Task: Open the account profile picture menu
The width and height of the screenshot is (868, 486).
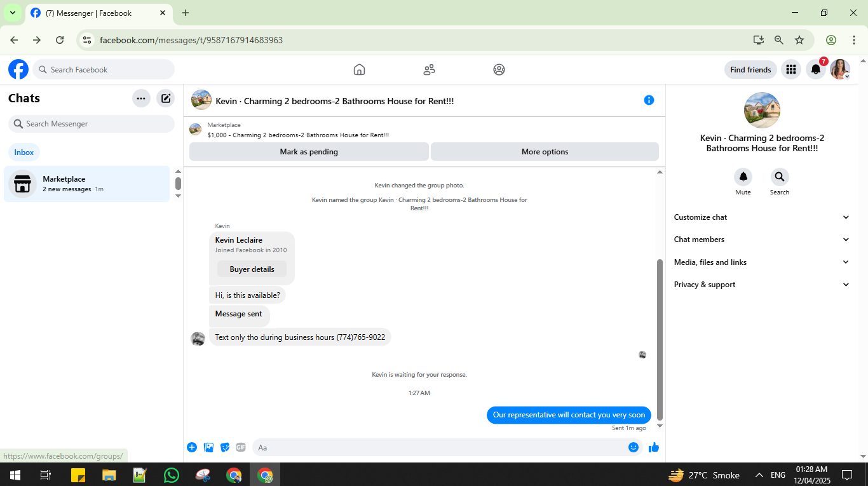Action: click(840, 69)
